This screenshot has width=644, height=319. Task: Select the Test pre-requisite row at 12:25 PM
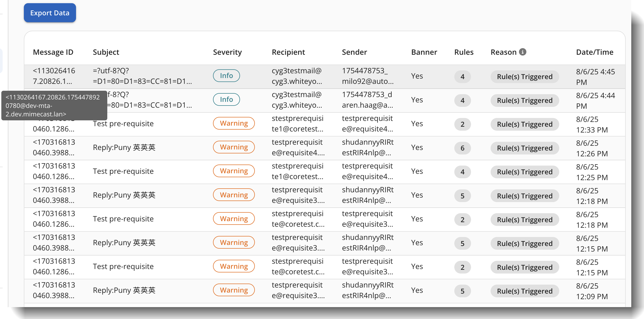coord(123,171)
